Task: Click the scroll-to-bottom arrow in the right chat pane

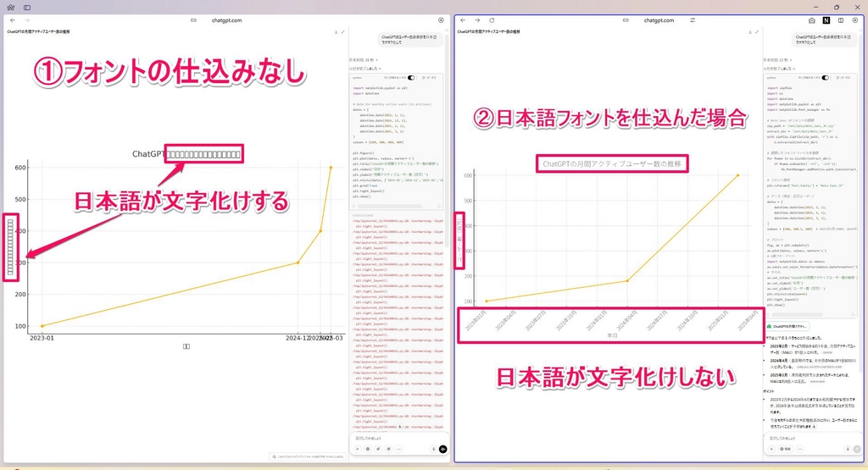Action: click(x=814, y=427)
